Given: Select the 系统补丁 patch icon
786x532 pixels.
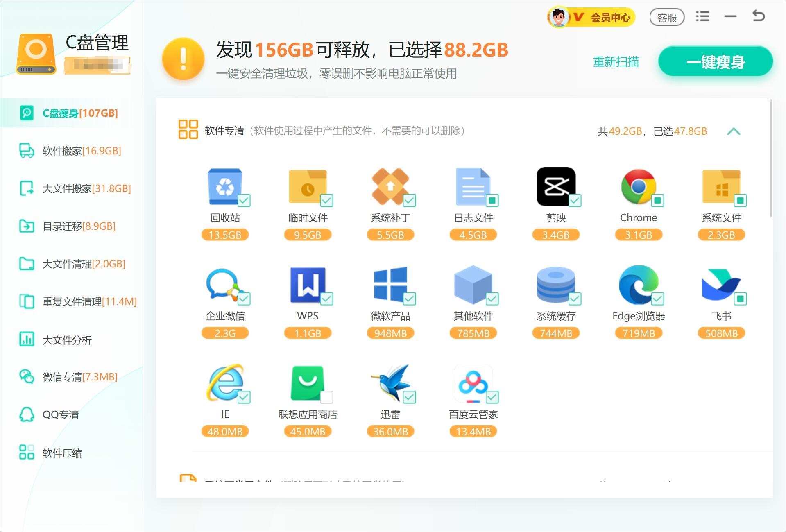Looking at the screenshot, I should [390, 186].
